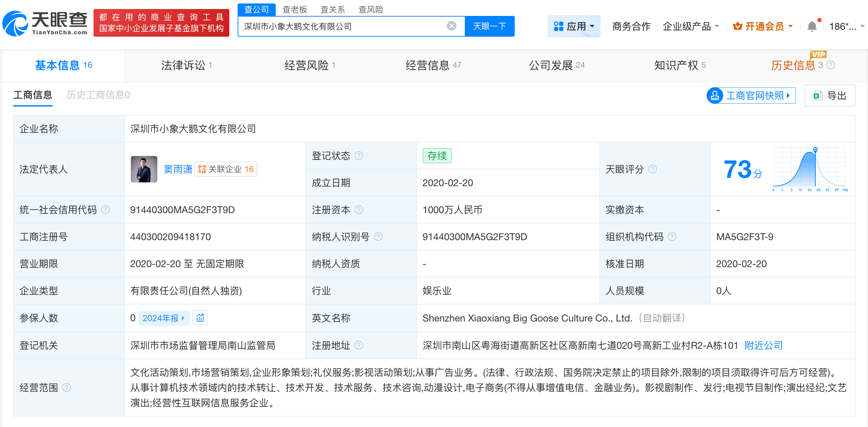Image resolution: width=868 pixels, height=427 pixels.
Task: Click the VIP badge above 历史信息
Action: coord(818,54)
